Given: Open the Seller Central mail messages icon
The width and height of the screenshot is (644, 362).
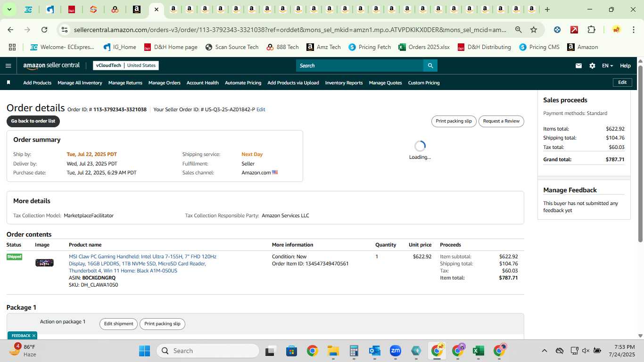Looking at the screenshot, I should pos(578,66).
